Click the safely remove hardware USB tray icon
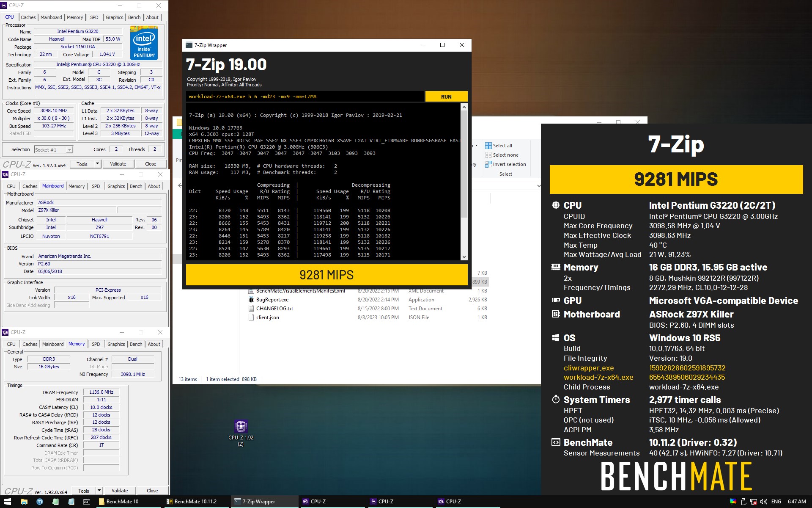This screenshot has width=812, height=508. pyautogui.click(x=743, y=502)
